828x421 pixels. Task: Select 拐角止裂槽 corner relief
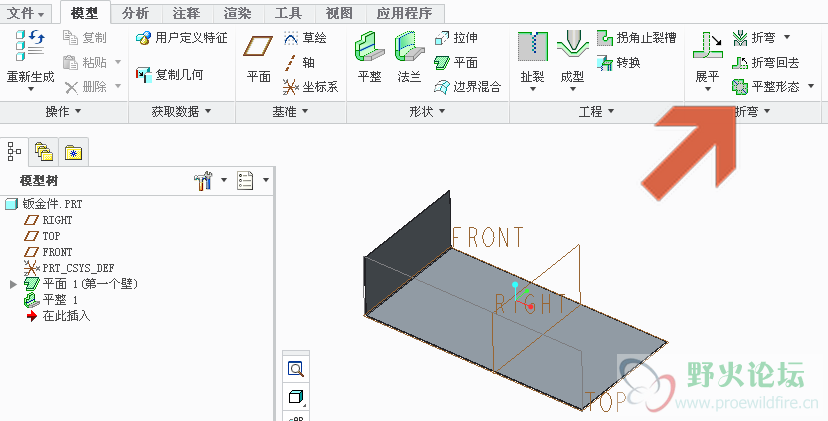[x=637, y=38]
